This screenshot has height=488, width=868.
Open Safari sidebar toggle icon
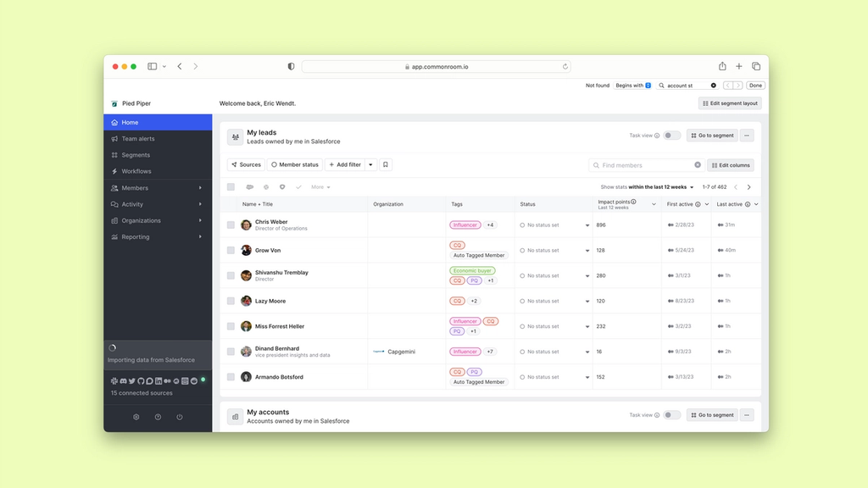152,66
